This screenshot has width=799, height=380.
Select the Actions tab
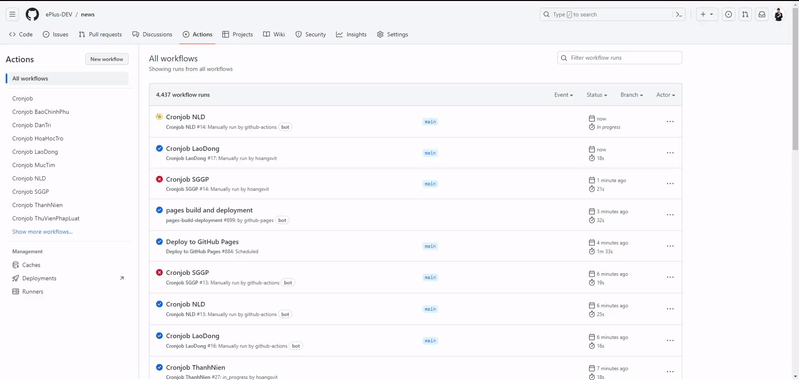tap(197, 35)
